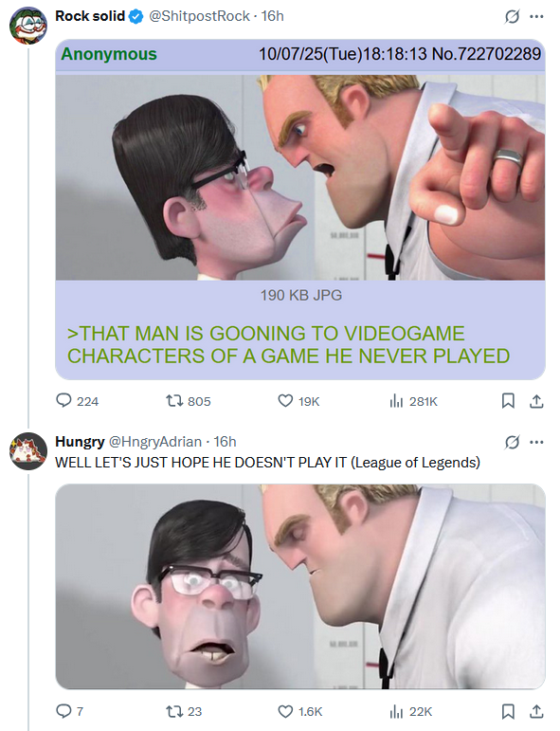Bookmark Rock solid's post

508,401
